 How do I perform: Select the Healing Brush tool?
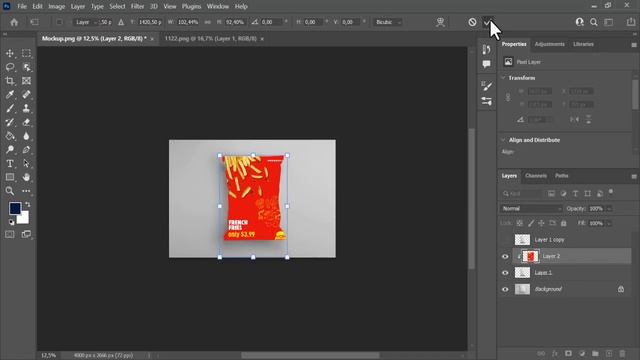coord(26,95)
